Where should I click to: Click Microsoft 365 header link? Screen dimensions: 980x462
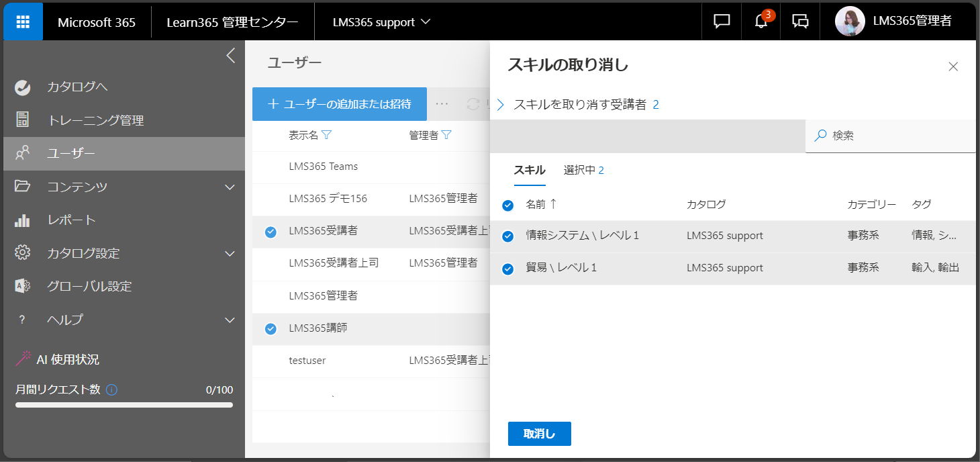click(97, 21)
